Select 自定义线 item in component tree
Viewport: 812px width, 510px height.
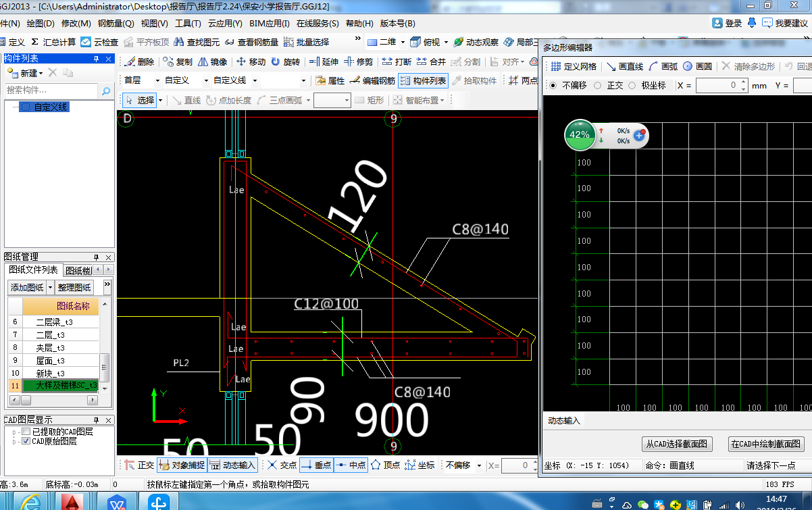point(44,107)
